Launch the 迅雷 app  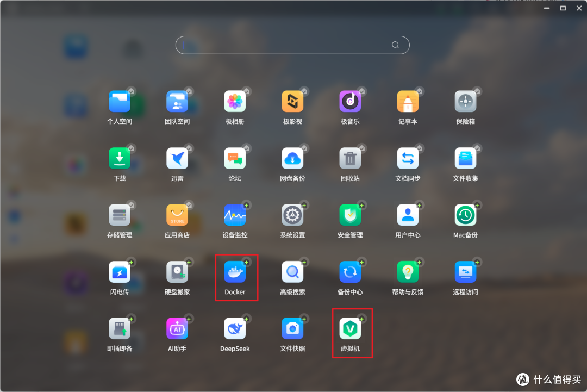point(177,158)
